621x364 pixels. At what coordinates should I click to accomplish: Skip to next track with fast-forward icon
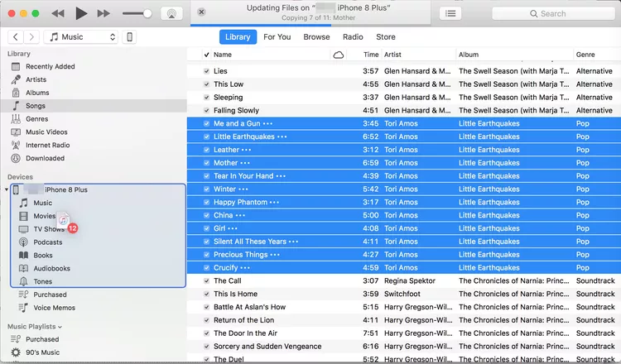(x=103, y=14)
